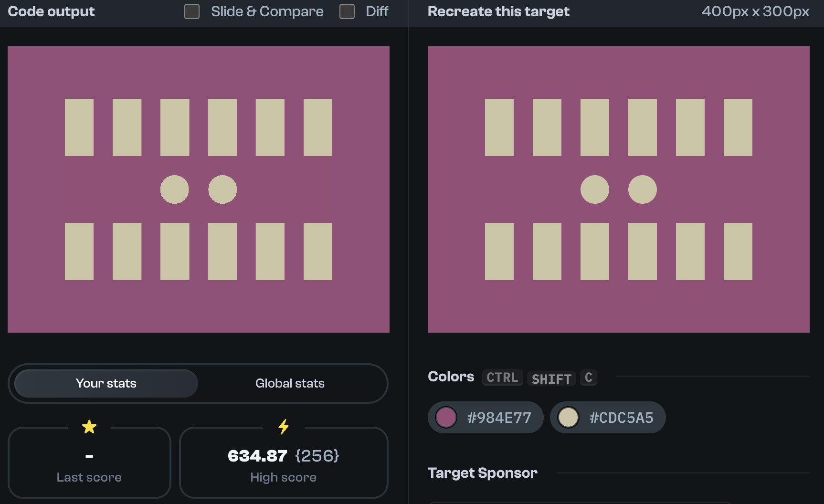Click the SHIFT key badge next to Colors

[551, 378]
